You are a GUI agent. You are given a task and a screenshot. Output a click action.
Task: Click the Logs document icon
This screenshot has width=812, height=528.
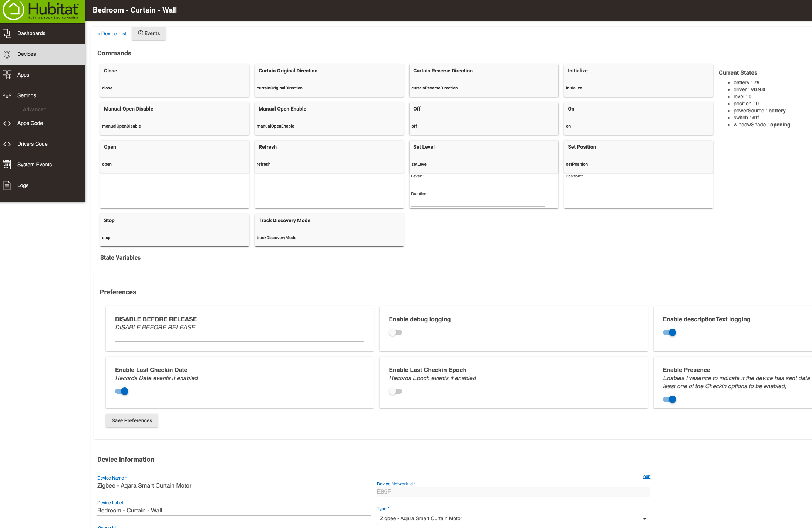[x=7, y=185]
